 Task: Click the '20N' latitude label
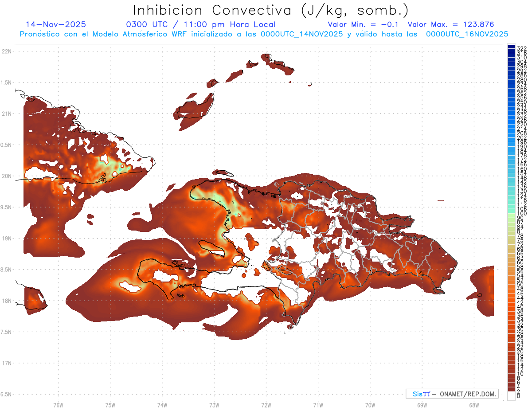tap(7, 176)
